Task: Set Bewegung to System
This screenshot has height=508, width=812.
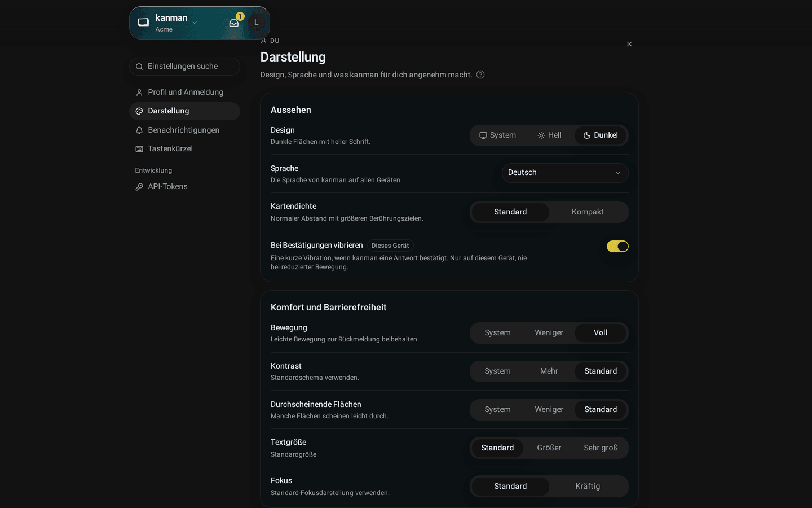Action: pyautogui.click(x=497, y=333)
